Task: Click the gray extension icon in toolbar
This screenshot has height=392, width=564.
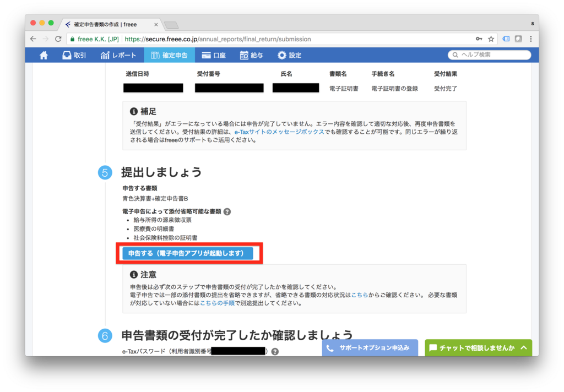Action: click(518, 39)
